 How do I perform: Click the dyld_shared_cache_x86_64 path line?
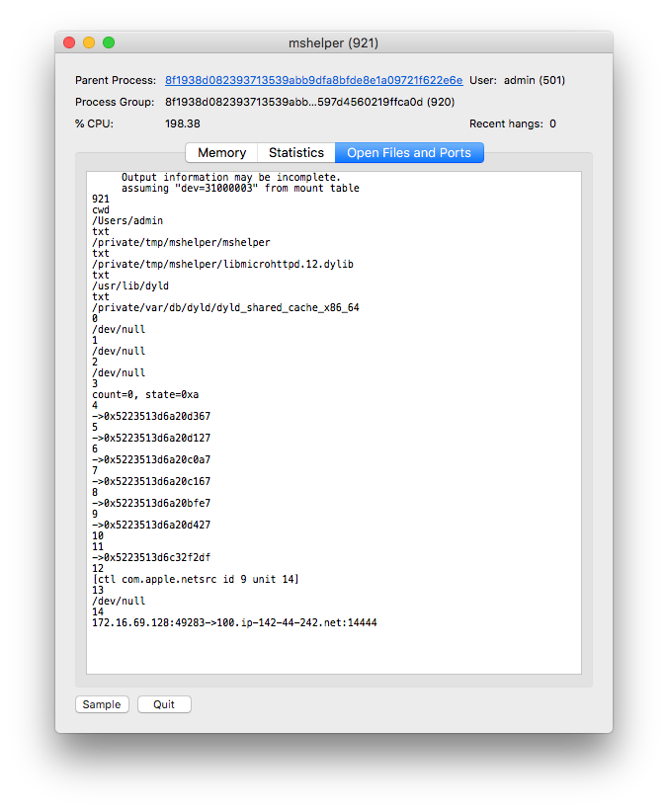point(225,307)
